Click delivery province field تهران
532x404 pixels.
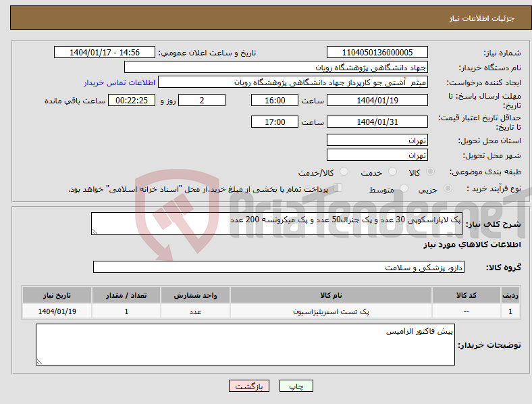tap(377, 140)
